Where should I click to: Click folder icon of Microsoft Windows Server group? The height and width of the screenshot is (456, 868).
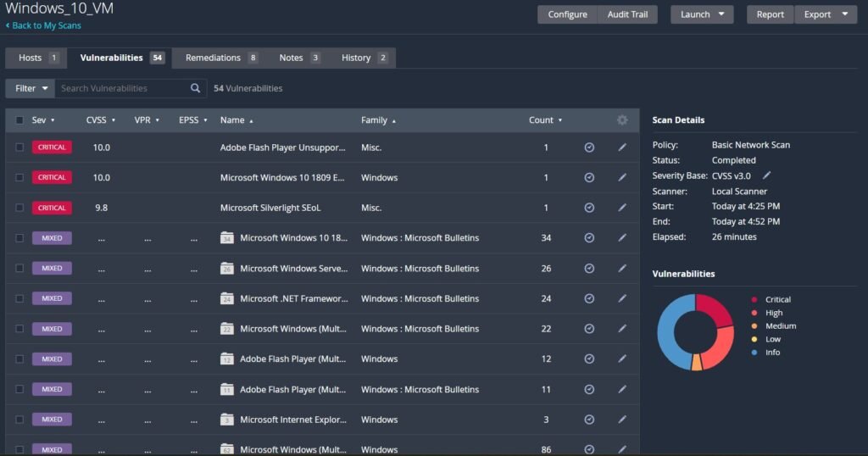click(226, 268)
